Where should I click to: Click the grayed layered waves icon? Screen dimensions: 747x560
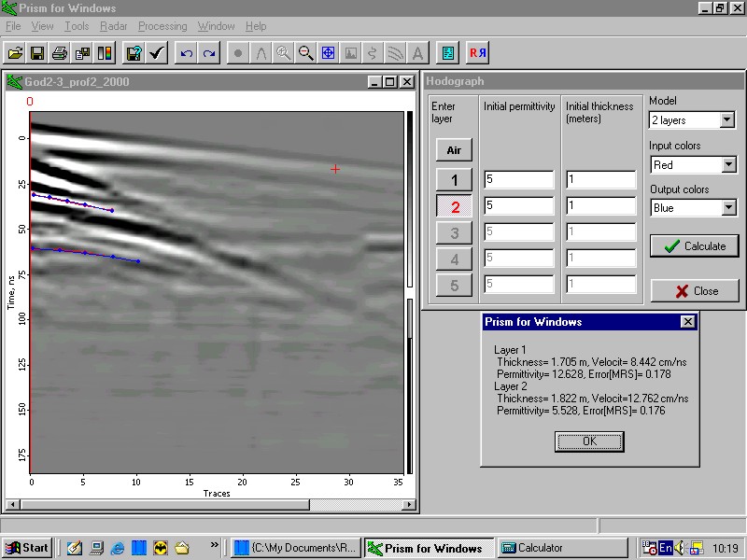click(395, 53)
